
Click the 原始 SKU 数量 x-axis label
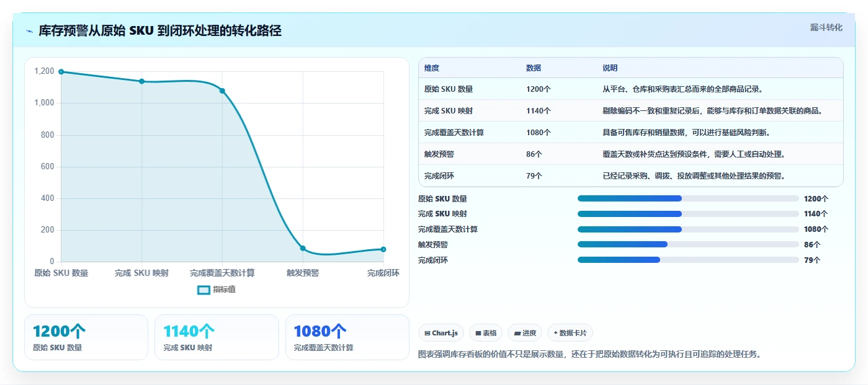[61, 273]
